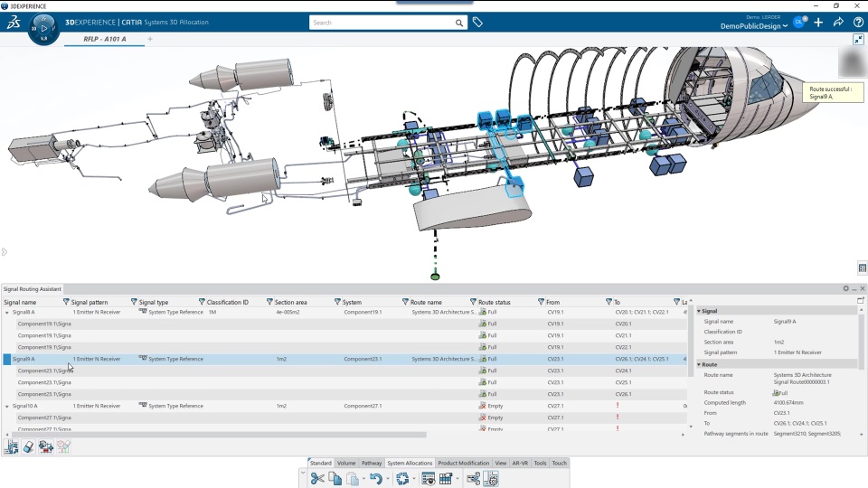Open Signal pattern column filter
Viewport: 868px width, 488px height.
134,302
